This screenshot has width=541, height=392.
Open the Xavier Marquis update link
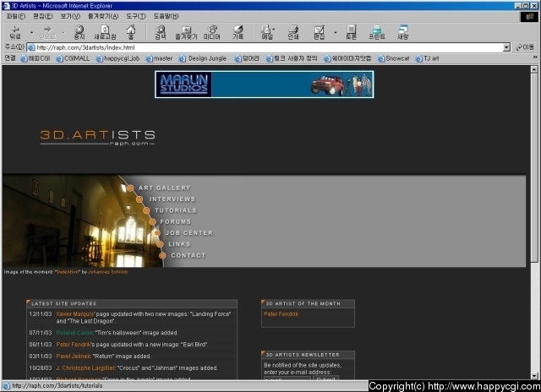[75, 314]
